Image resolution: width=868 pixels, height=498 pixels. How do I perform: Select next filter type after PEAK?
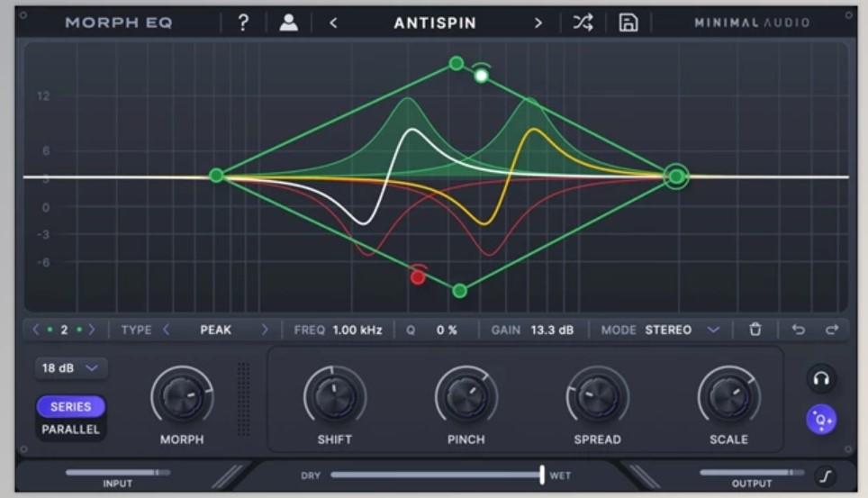pyautogui.click(x=265, y=330)
